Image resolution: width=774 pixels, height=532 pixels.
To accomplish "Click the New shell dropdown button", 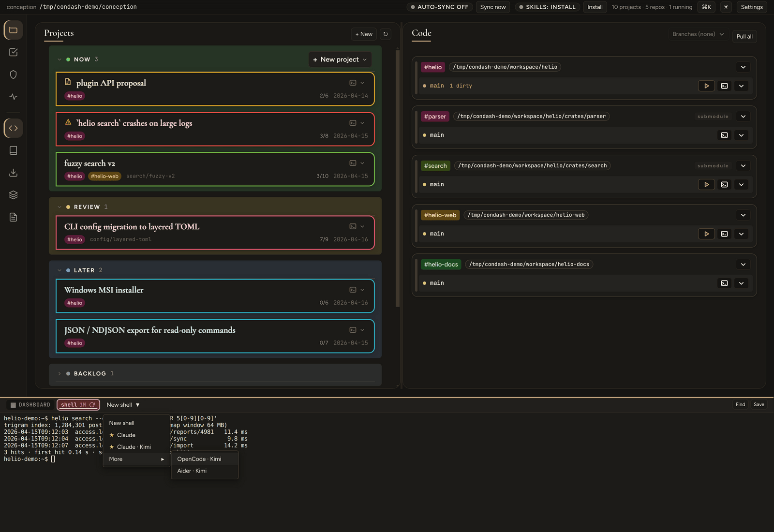I will coord(123,405).
